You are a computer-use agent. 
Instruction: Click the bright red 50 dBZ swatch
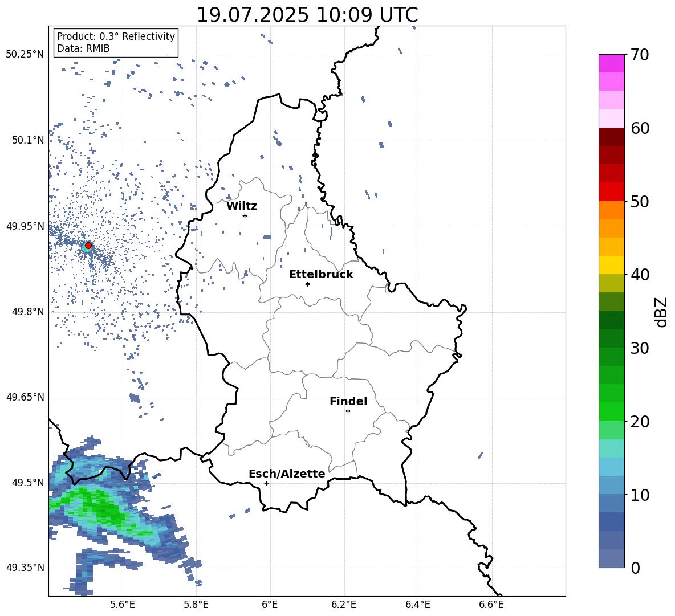(x=611, y=192)
